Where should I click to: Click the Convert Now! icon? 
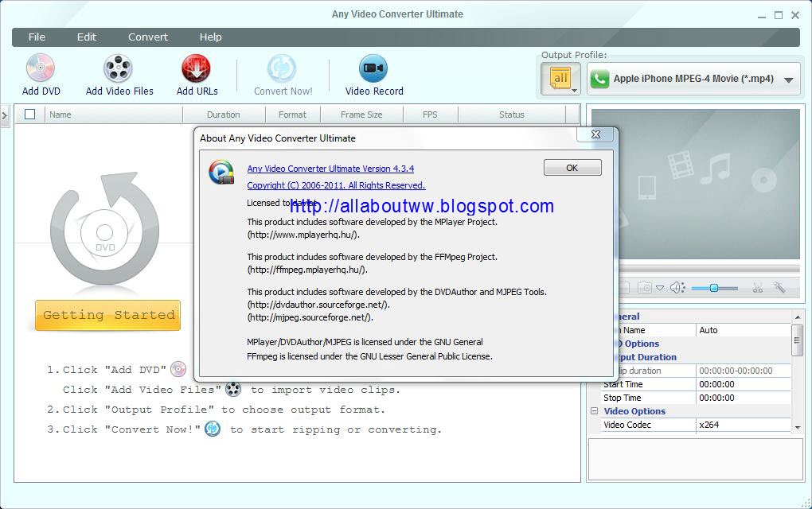tap(282, 68)
